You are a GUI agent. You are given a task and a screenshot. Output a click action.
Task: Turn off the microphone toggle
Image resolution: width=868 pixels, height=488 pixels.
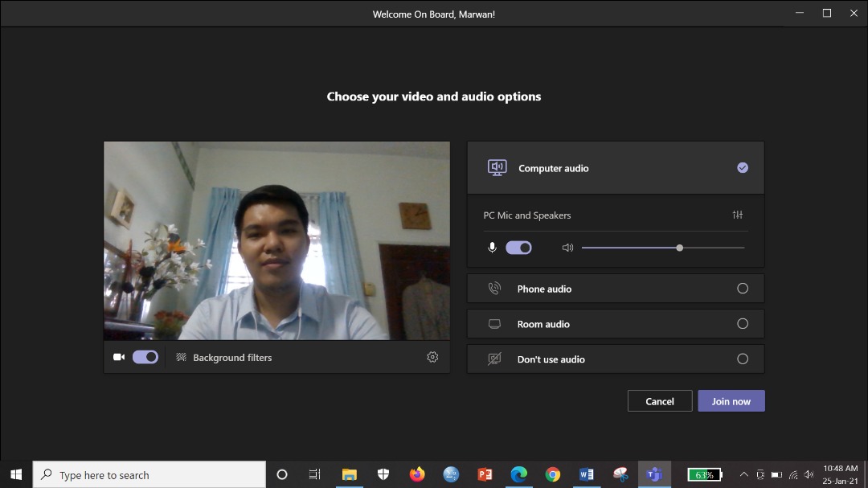518,248
